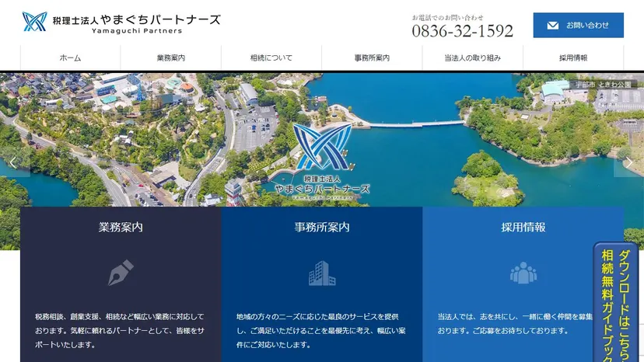Click the pen nib icon under 業務案内

pos(121,273)
